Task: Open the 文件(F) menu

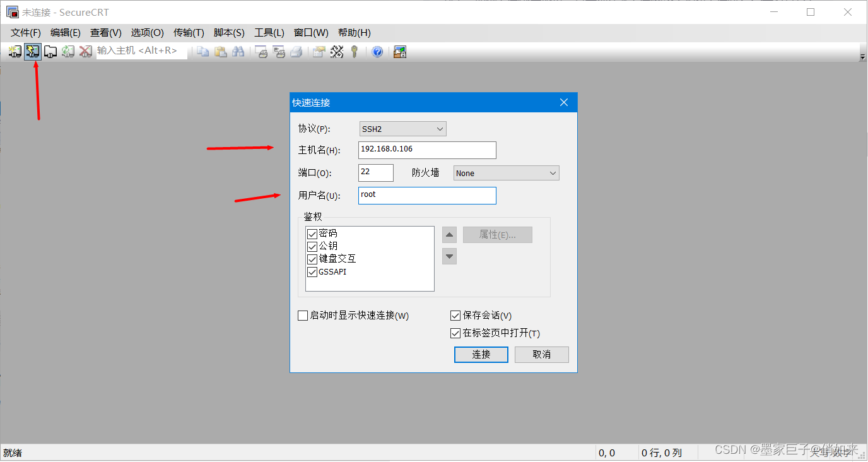Action: pyautogui.click(x=26, y=33)
